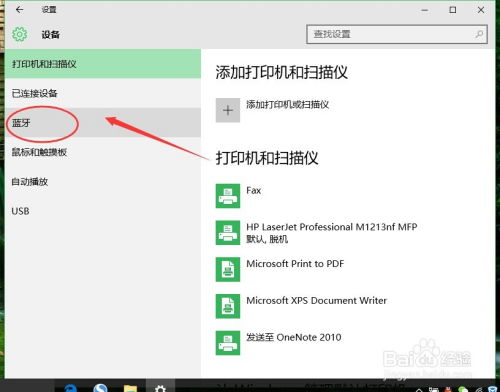500x392 pixels.
Task: Switch to the 自动播放 section
Action: click(x=103, y=182)
